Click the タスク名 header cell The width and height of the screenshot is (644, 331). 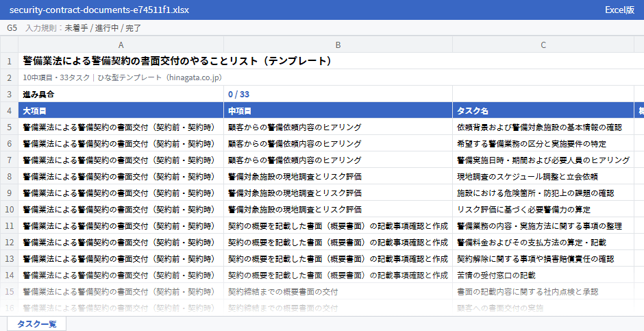pos(543,111)
